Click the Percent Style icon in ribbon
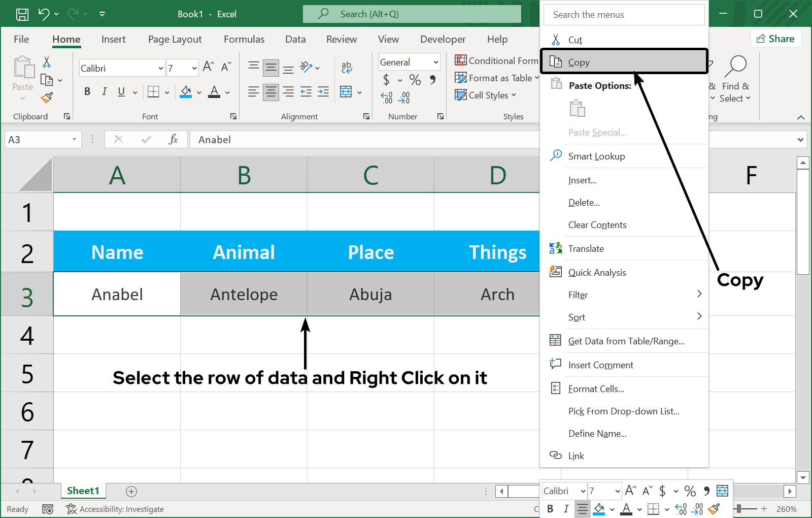This screenshot has width=812, height=518. point(415,80)
